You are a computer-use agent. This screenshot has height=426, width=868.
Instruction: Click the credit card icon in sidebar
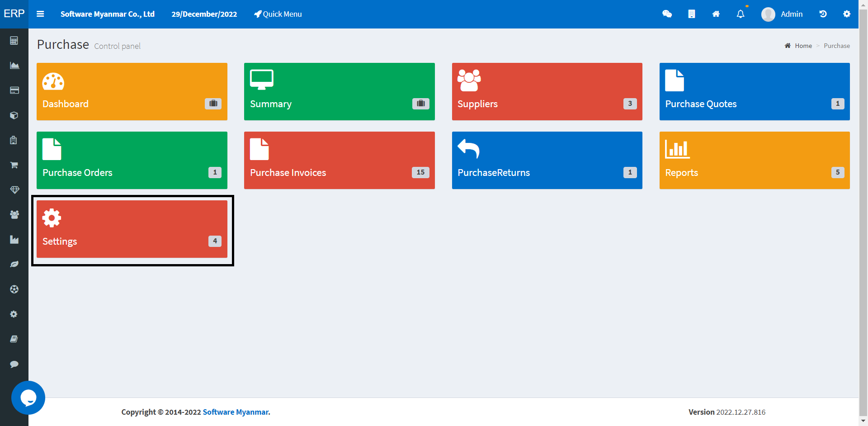pos(14,90)
